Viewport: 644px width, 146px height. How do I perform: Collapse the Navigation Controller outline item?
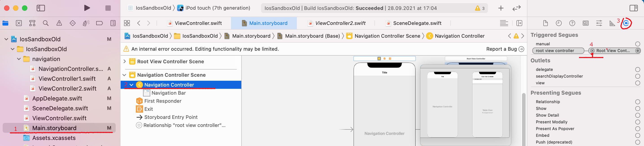click(132, 85)
